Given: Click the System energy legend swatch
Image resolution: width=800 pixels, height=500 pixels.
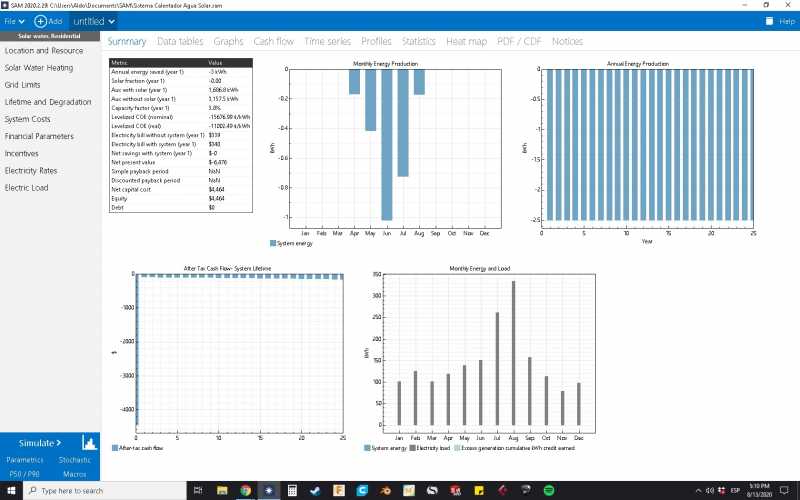Looking at the screenshot, I should 273,243.
